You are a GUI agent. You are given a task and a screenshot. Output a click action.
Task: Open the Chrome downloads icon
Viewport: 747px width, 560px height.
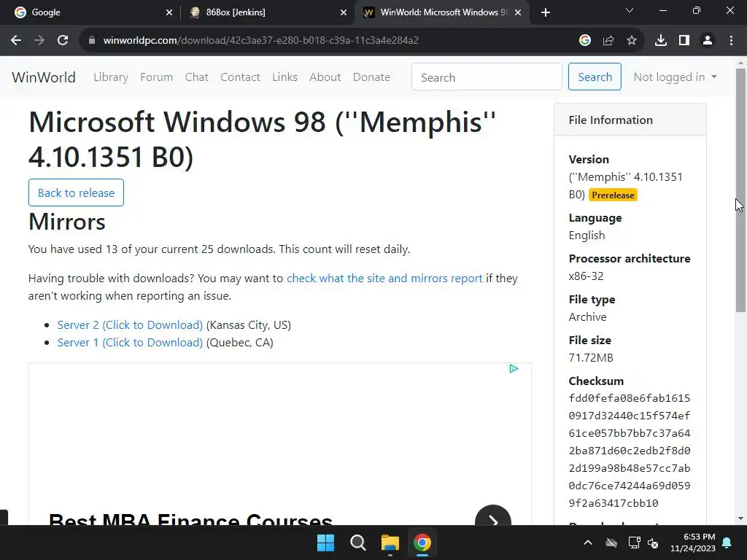660,41
